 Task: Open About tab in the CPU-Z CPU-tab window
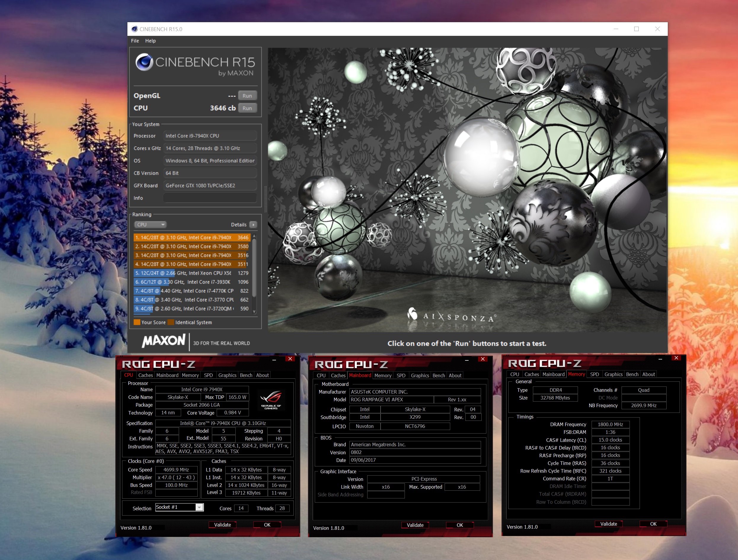[x=262, y=375]
